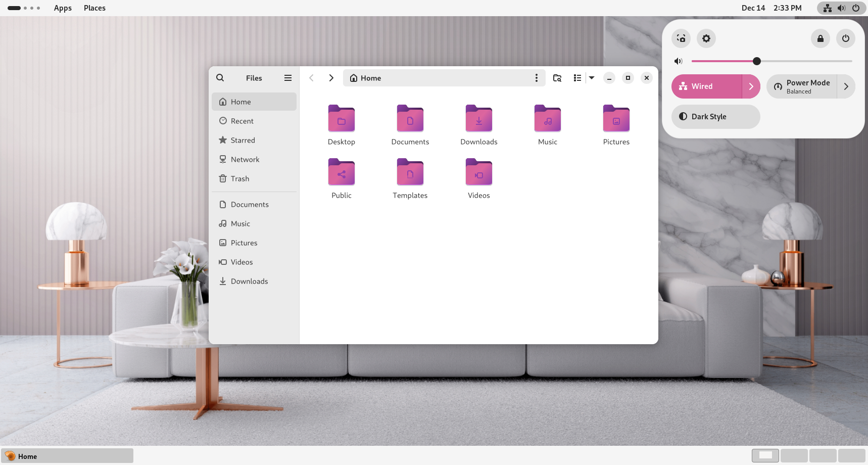868x465 pixels.
Task: Select Home in the sidebar
Action: point(254,102)
